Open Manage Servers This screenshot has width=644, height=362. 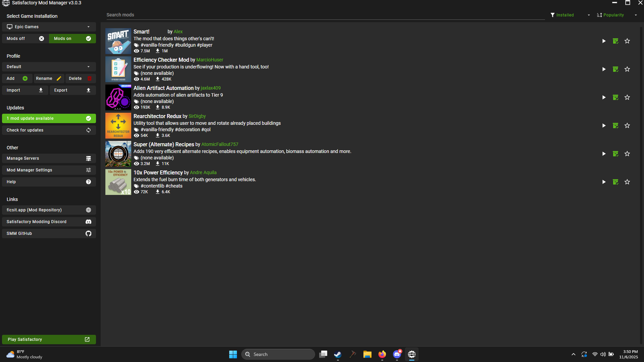click(x=49, y=158)
